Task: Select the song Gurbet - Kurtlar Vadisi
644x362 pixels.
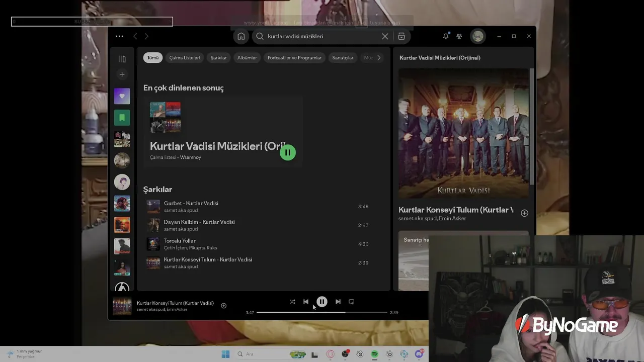Action: pos(191,203)
